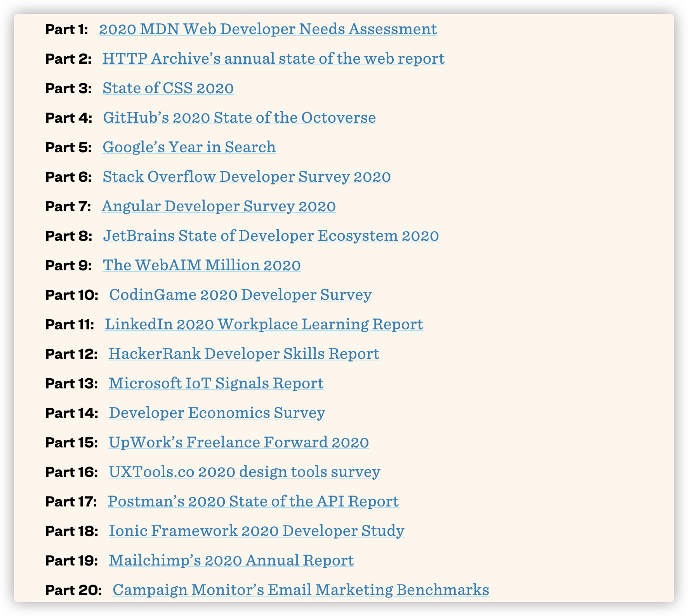Visit the Google's Year in Search link
Screen dimensions: 688x616
189,147
